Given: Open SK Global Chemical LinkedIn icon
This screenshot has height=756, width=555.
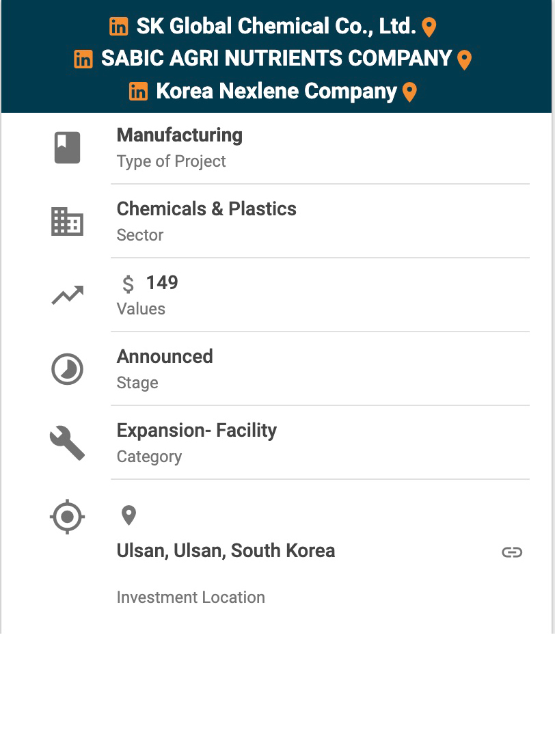Looking at the screenshot, I should pyautogui.click(x=118, y=27).
